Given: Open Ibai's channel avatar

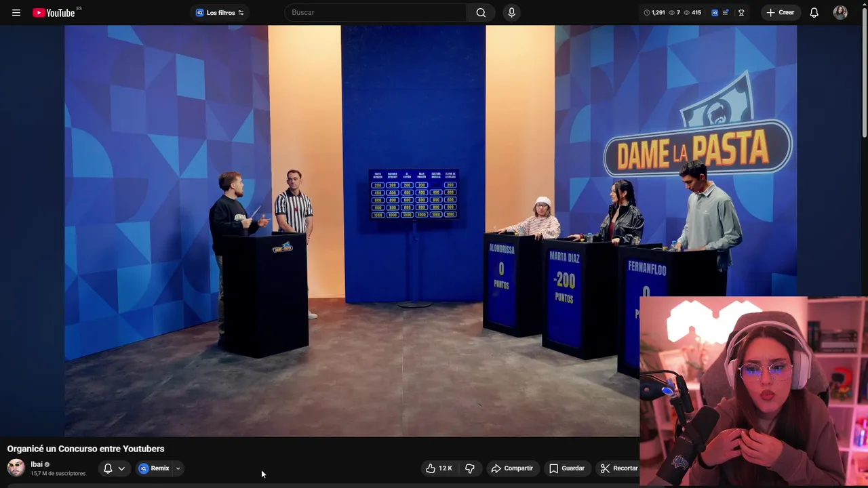Looking at the screenshot, I should pos(16,468).
